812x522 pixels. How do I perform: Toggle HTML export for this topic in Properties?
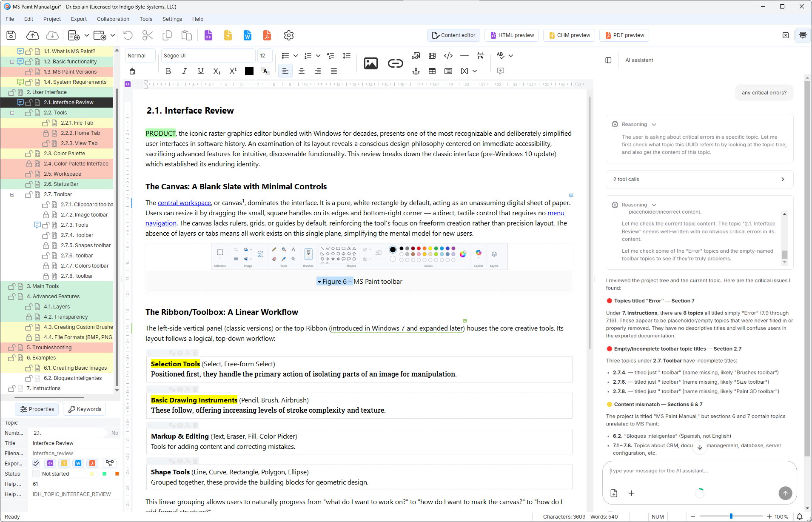coord(50,463)
